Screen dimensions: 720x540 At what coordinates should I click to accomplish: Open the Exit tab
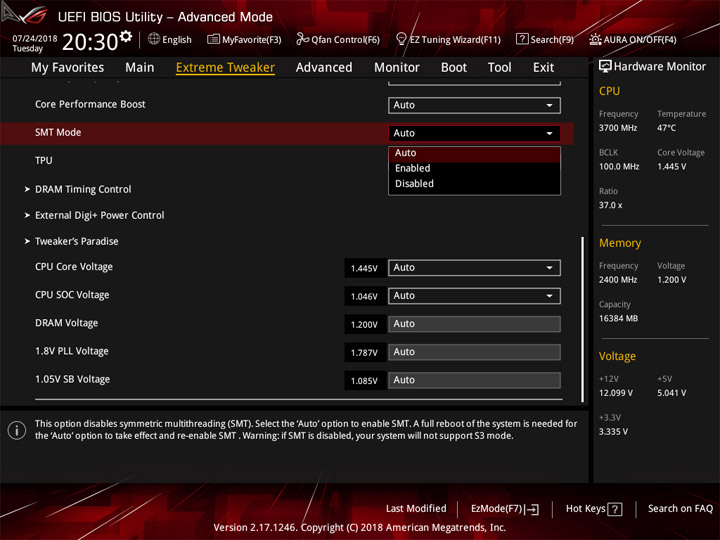click(x=543, y=68)
